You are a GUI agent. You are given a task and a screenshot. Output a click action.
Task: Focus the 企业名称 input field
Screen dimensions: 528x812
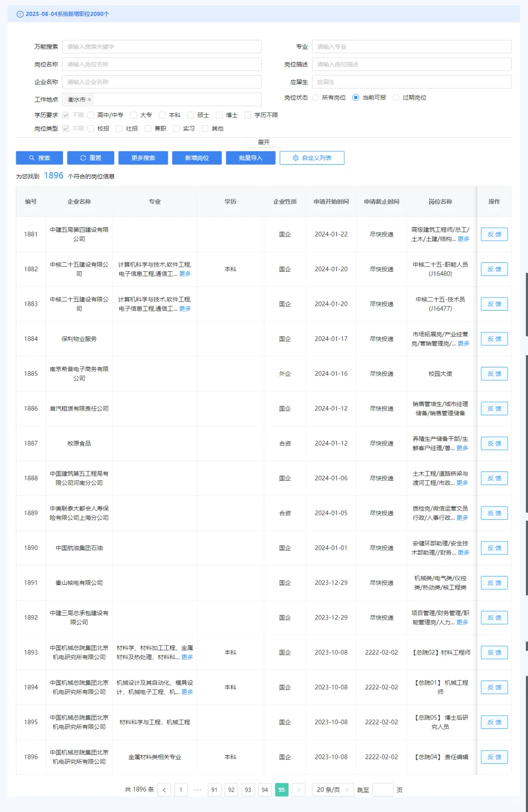pyautogui.click(x=162, y=82)
